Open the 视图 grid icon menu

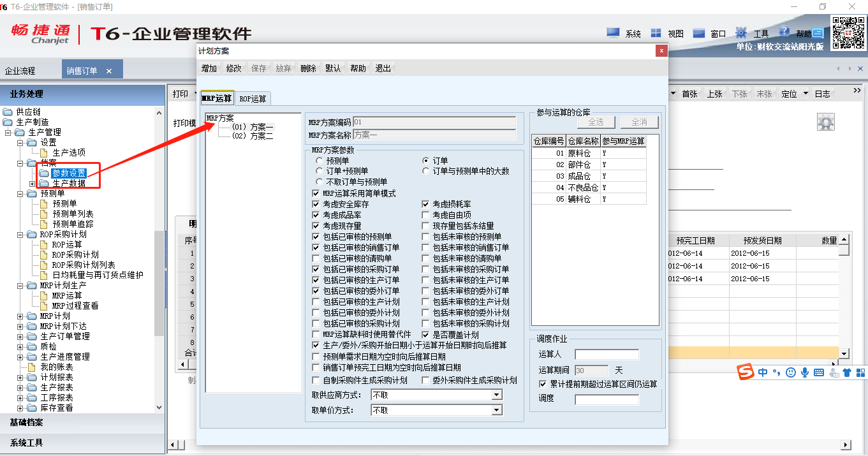point(656,33)
